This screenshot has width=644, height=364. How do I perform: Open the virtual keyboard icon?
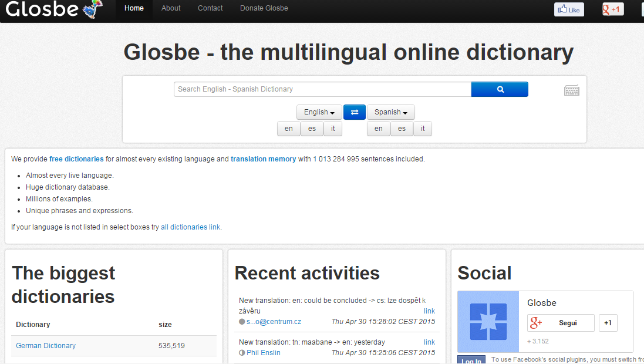click(x=571, y=90)
